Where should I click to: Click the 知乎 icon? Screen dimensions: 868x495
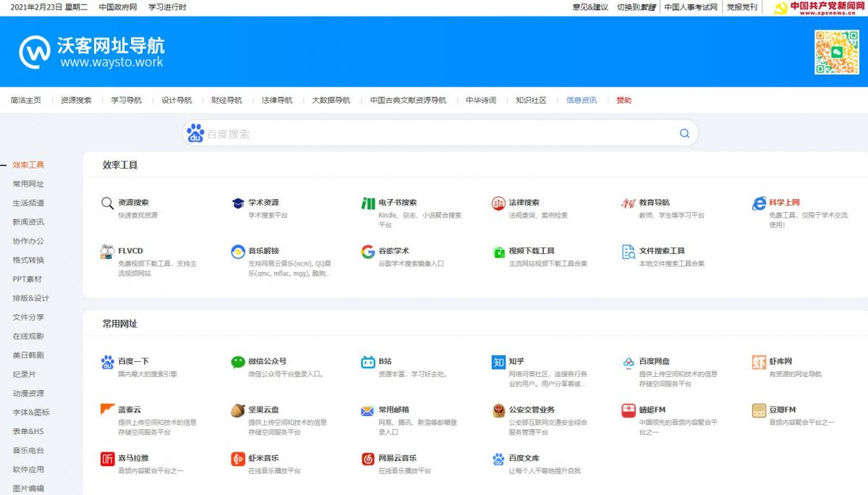498,362
